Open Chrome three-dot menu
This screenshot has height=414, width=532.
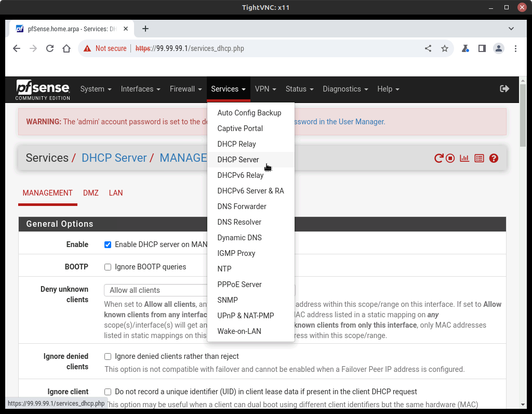[515, 48]
